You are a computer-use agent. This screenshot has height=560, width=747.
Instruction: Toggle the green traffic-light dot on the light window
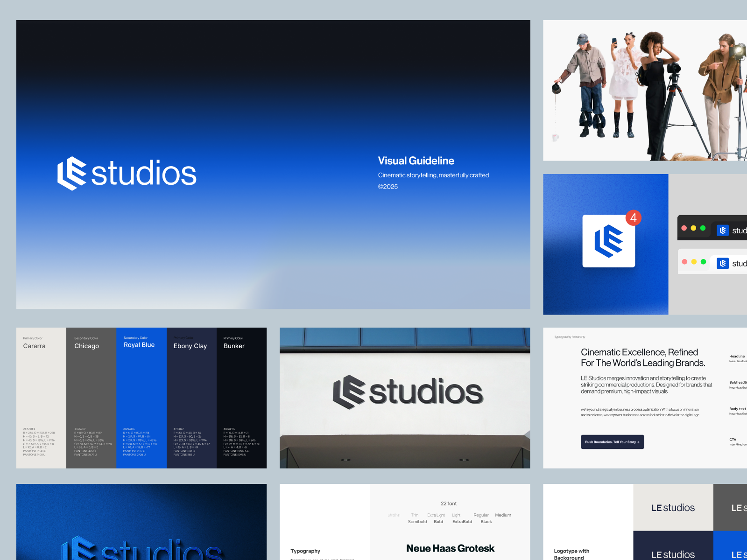[703, 262]
